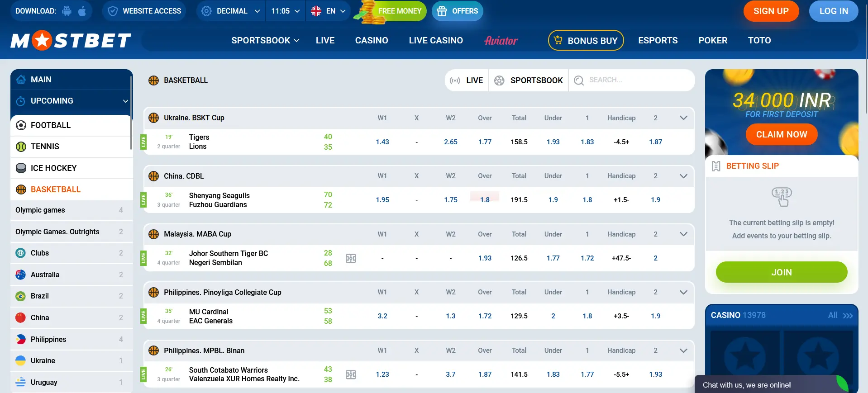
Task: Expand the Upcoming section in the sidebar
Action: [72, 101]
